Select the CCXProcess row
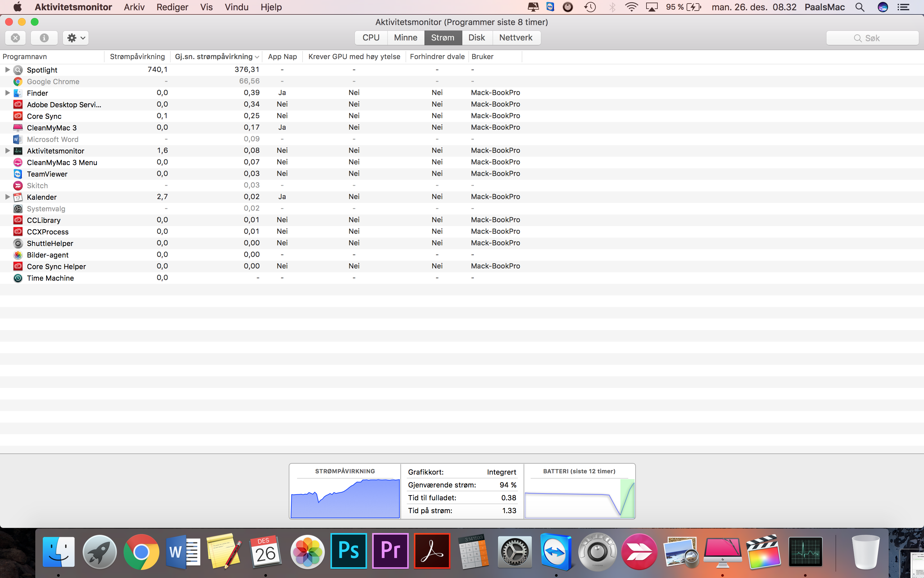Screen dimensions: 924x578 (x=462, y=232)
